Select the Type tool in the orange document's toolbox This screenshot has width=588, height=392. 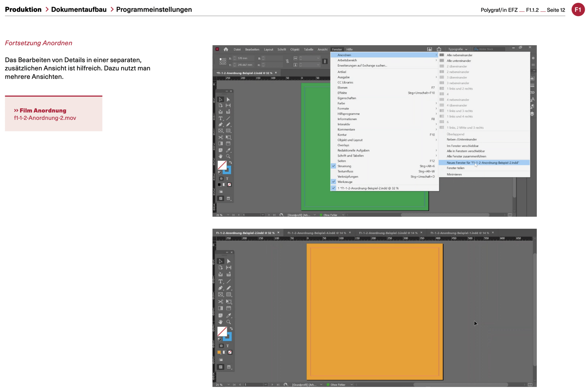pyautogui.click(x=220, y=281)
